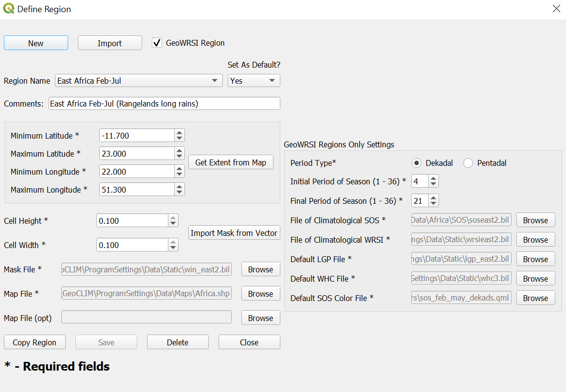Increase the Minimum Latitude value with up arrow
Screen dimensions: 566x392
click(x=180, y=132)
